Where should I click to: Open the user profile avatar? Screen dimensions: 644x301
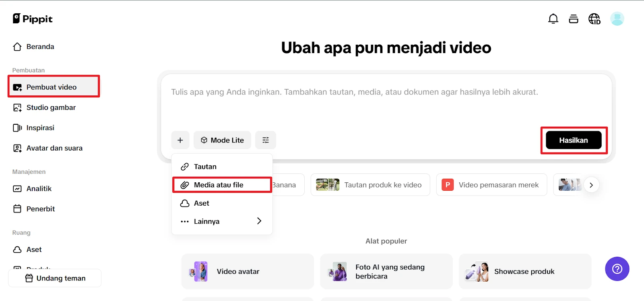617,19
